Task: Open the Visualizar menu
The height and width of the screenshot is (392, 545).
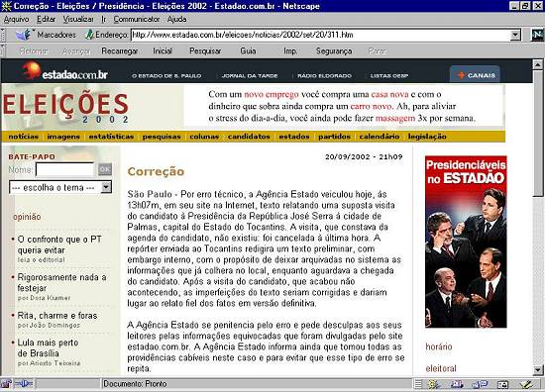Action: point(78,20)
